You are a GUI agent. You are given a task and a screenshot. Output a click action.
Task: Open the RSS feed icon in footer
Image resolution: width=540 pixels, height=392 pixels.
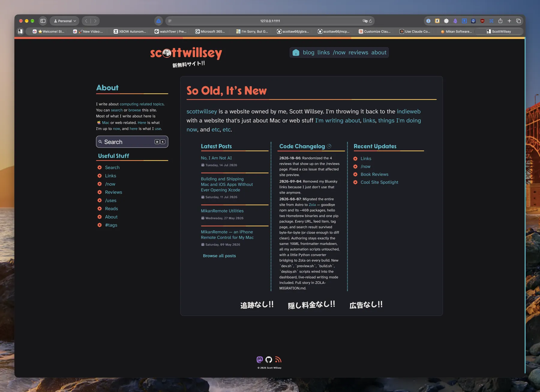pyautogui.click(x=278, y=359)
